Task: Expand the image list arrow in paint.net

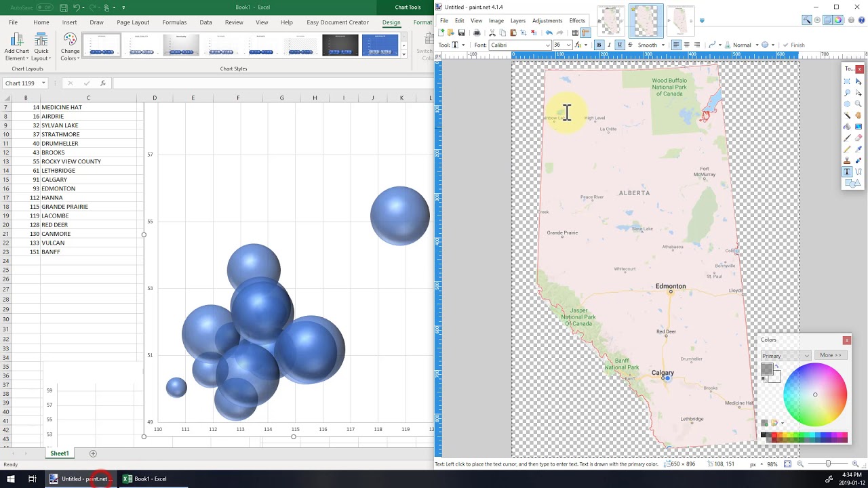Action: click(x=702, y=20)
